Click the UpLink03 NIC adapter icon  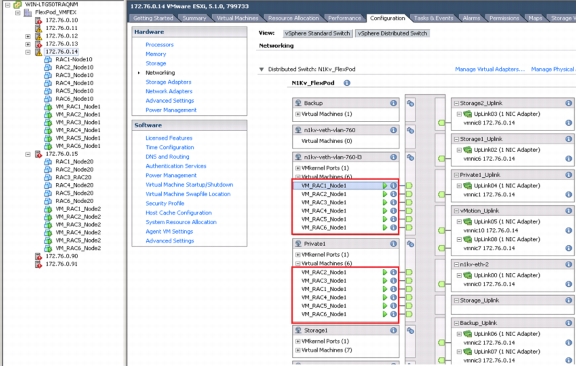click(x=467, y=114)
